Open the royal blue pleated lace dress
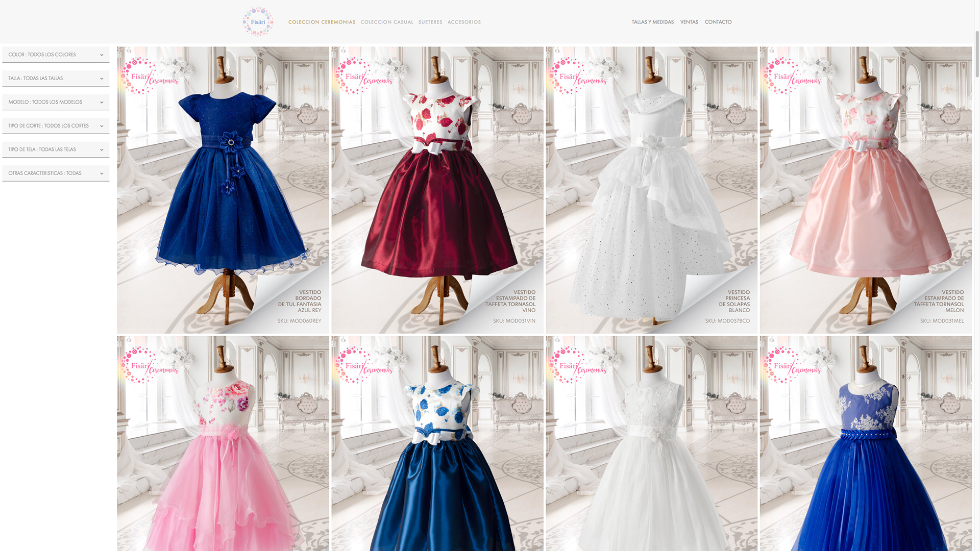The image size is (980, 551). coord(866,443)
